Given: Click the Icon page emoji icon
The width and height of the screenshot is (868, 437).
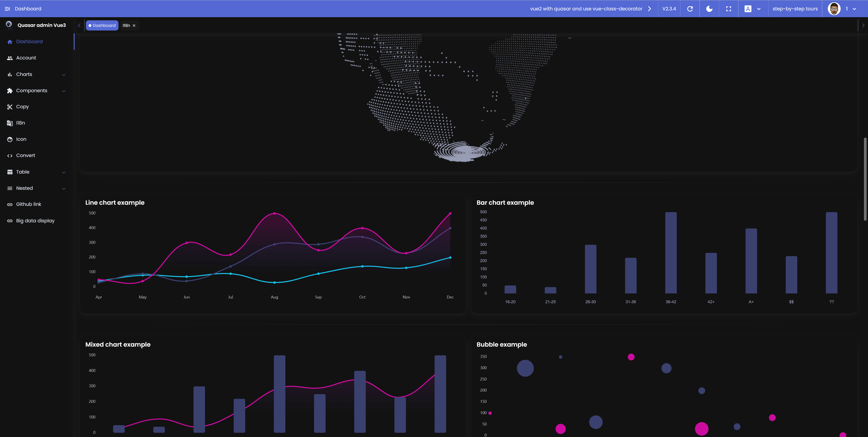Looking at the screenshot, I should point(10,139).
